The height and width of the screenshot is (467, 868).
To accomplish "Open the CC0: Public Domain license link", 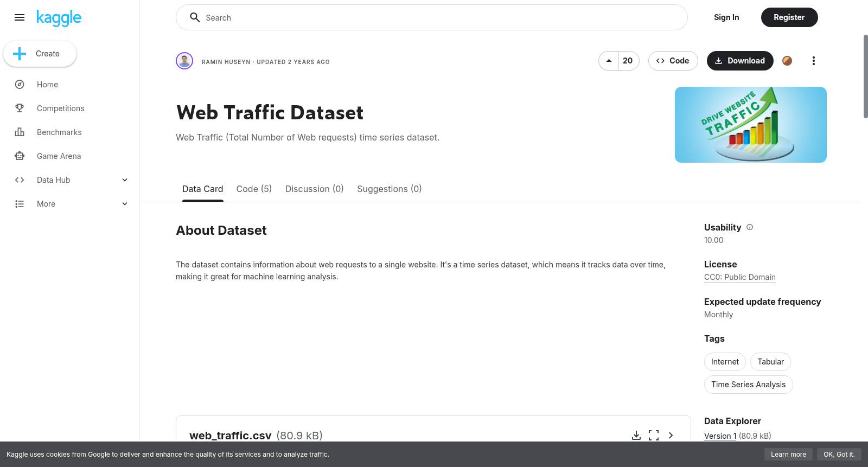I will 740,277.
